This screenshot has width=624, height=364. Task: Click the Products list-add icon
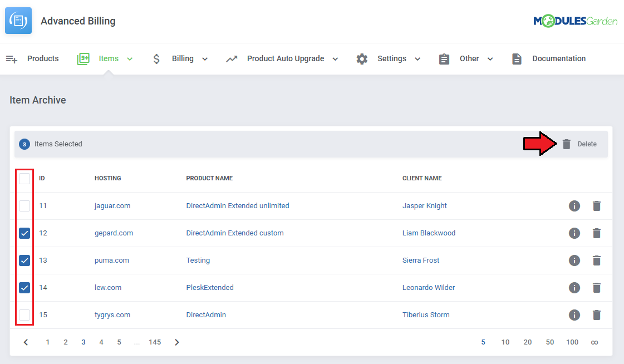pos(12,59)
